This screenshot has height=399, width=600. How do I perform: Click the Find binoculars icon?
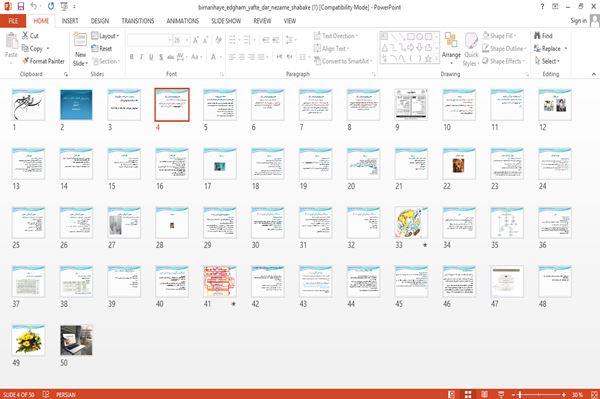[x=537, y=36]
